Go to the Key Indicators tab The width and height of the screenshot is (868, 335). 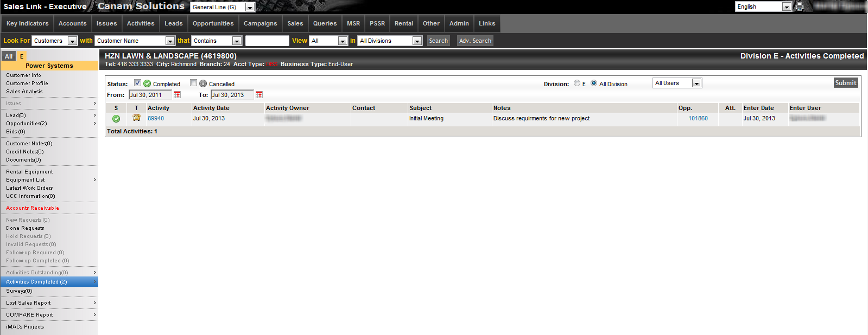(x=27, y=23)
